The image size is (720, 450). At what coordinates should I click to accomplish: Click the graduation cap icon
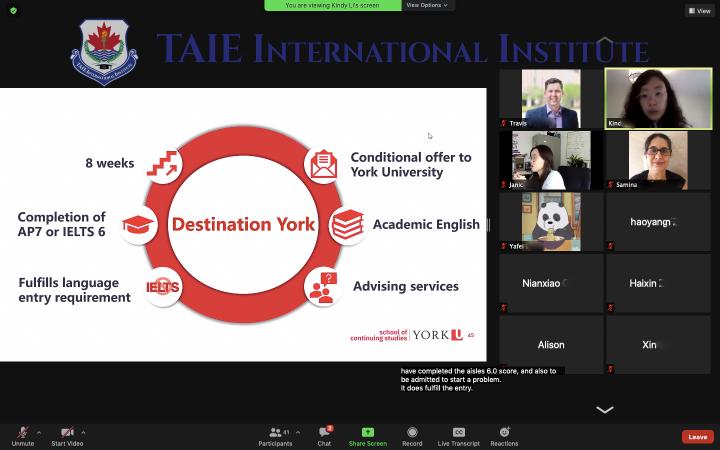click(x=138, y=225)
